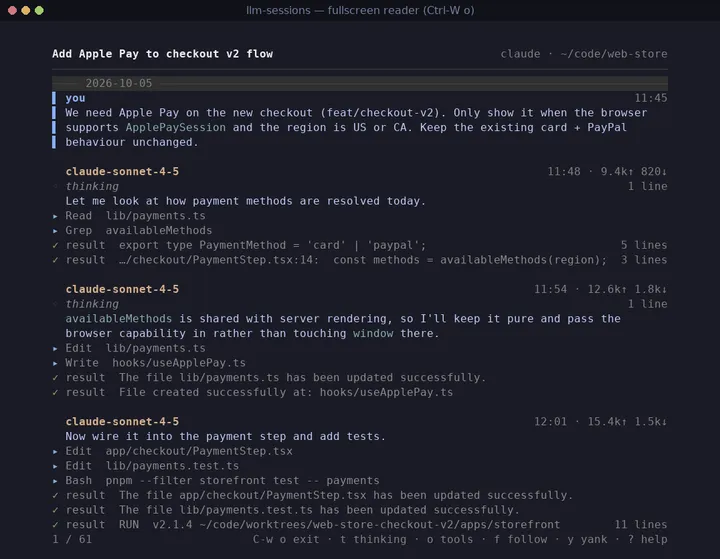
Task: Toggle tools via the 'o tools' hint
Action: [x=450, y=539]
